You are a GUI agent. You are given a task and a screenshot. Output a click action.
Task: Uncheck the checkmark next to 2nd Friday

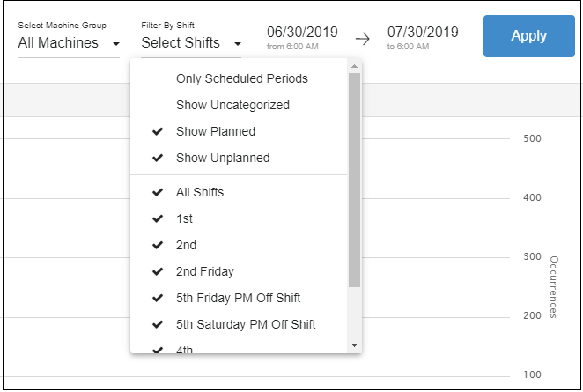[x=158, y=271]
